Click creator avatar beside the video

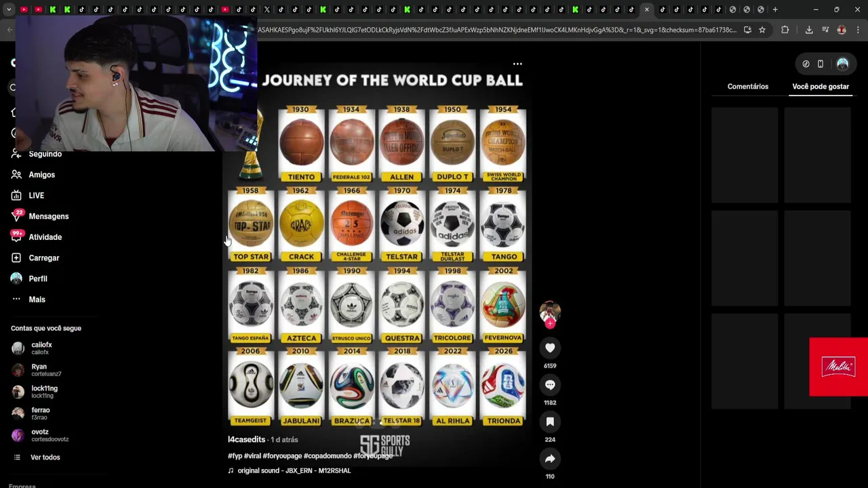tap(550, 312)
